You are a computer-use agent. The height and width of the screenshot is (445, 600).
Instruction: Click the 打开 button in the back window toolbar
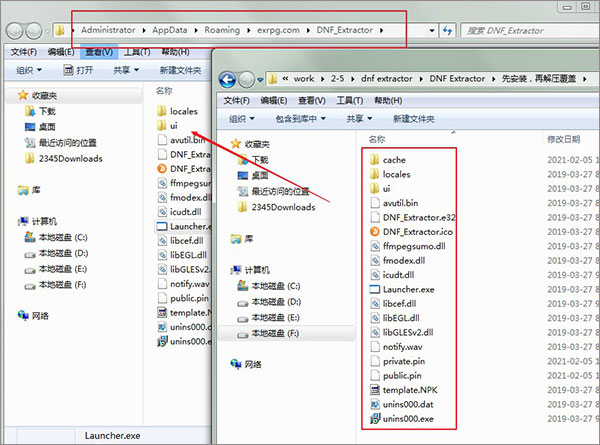(x=78, y=70)
